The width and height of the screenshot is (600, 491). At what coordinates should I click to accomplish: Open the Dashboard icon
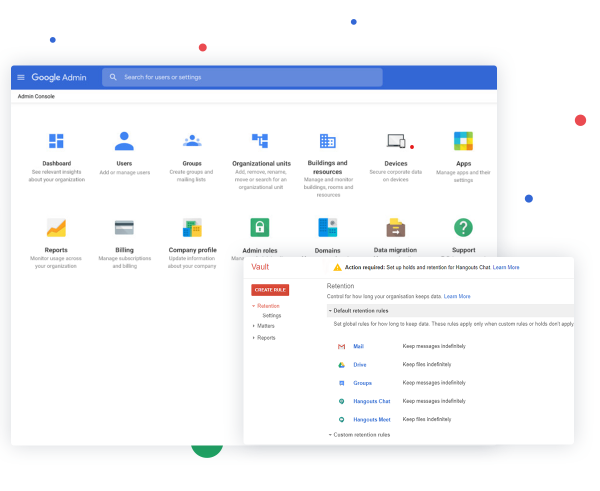56,141
